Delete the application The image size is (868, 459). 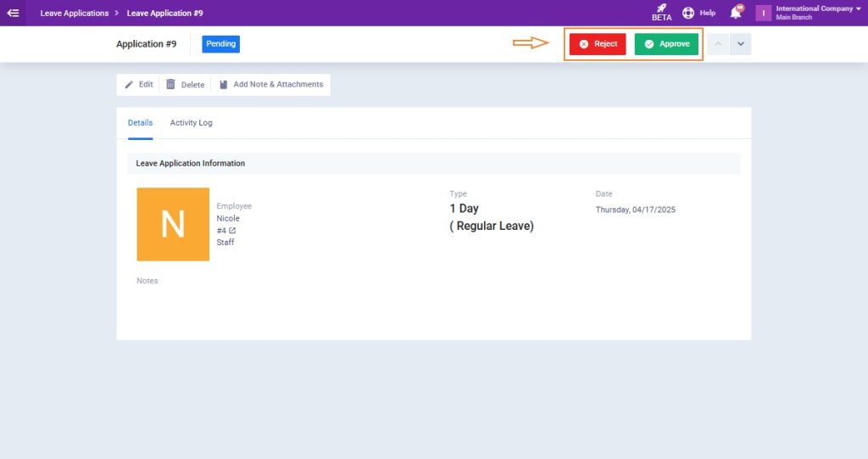[186, 84]
